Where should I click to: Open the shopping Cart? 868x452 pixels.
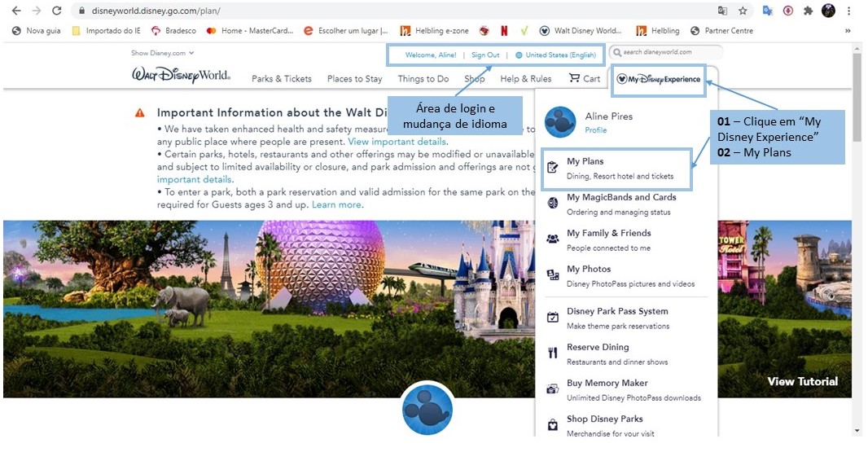point(585,79)
